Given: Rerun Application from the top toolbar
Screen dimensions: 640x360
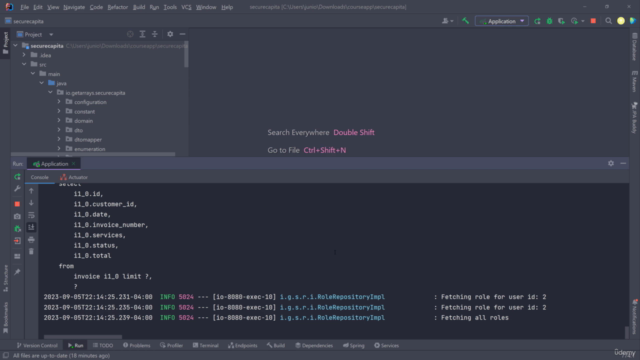Looking at the screenshot, I should (x=537, y=21).
